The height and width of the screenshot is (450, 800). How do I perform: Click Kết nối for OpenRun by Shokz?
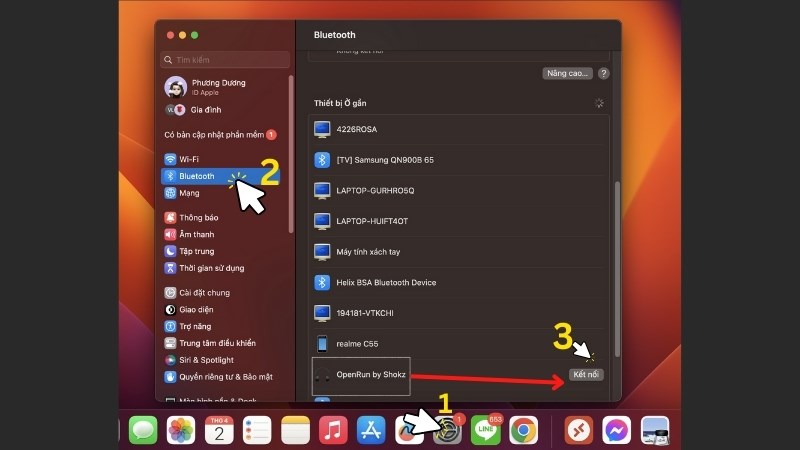click(x=586, y=374)
